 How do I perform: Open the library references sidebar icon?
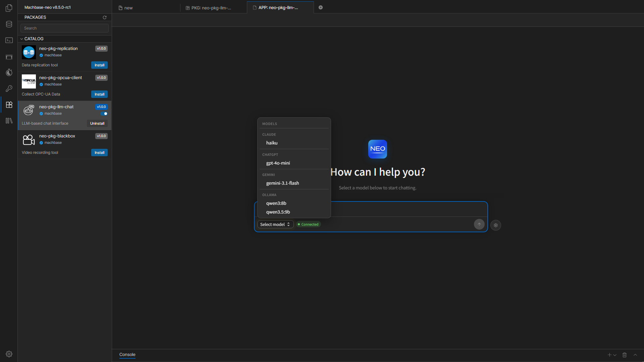[x=9, y=121]
